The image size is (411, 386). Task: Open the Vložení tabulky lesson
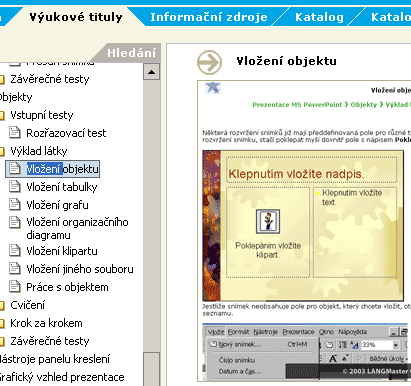point(62,187)
